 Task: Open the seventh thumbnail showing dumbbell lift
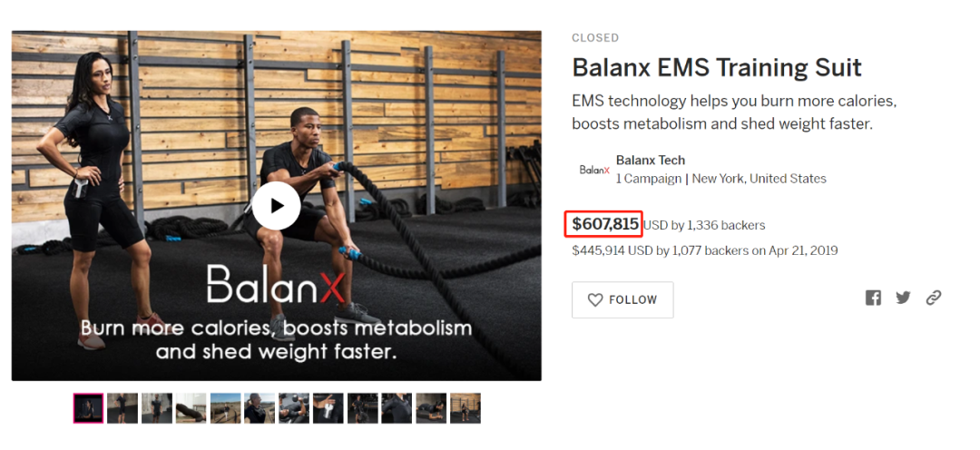294,408
